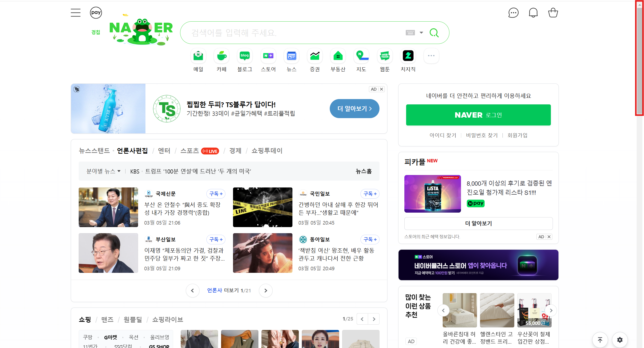Open the 네이버플러스 스토어 app banner
The image size is (644, 348).
pos(478,265)
